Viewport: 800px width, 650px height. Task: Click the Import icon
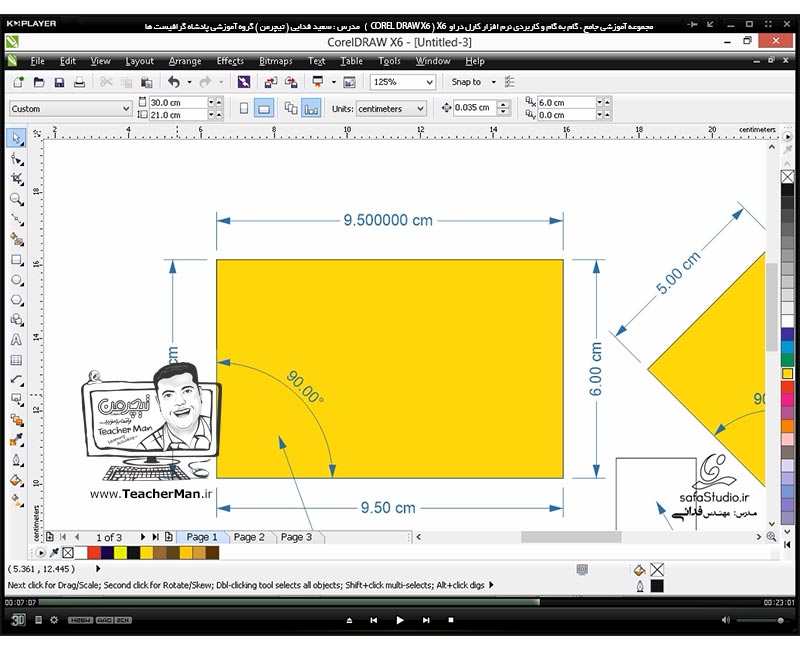271,82
